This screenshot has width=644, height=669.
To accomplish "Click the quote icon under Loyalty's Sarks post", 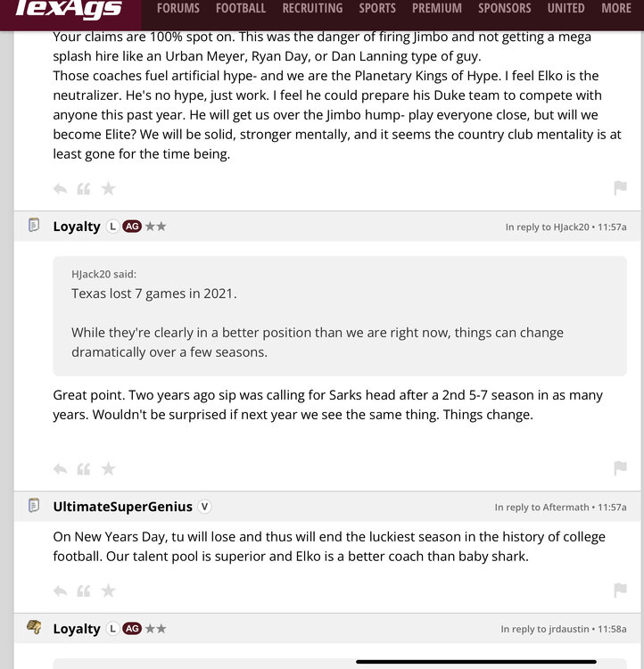I will pyautogui.click(x=84, y=468).
